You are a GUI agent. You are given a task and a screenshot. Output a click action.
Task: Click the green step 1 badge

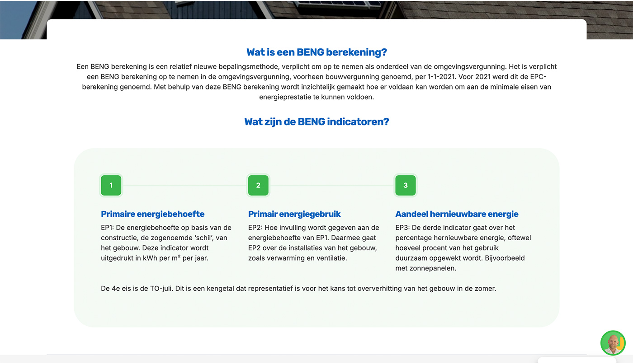(x=111, y=186)
